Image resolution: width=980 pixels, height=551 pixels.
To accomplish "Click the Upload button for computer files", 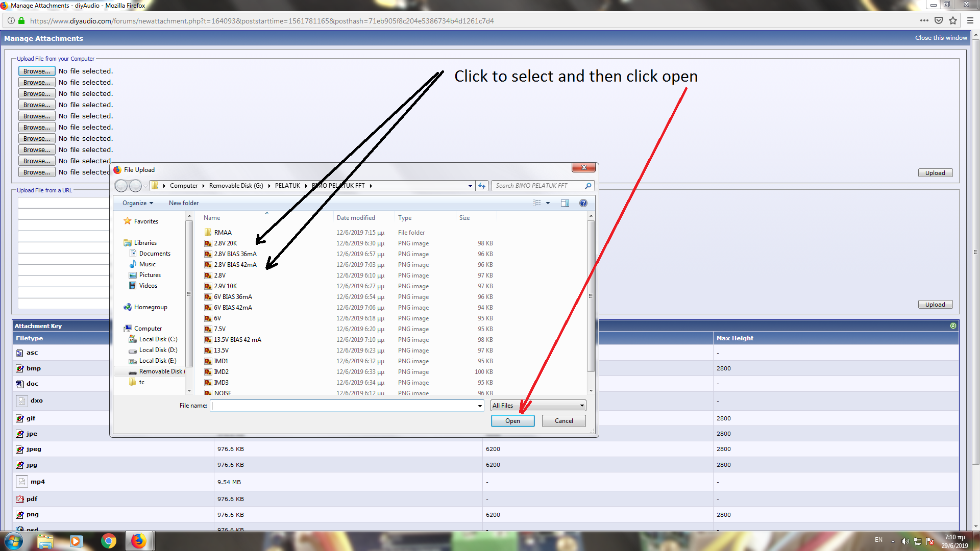I will 935,173.
